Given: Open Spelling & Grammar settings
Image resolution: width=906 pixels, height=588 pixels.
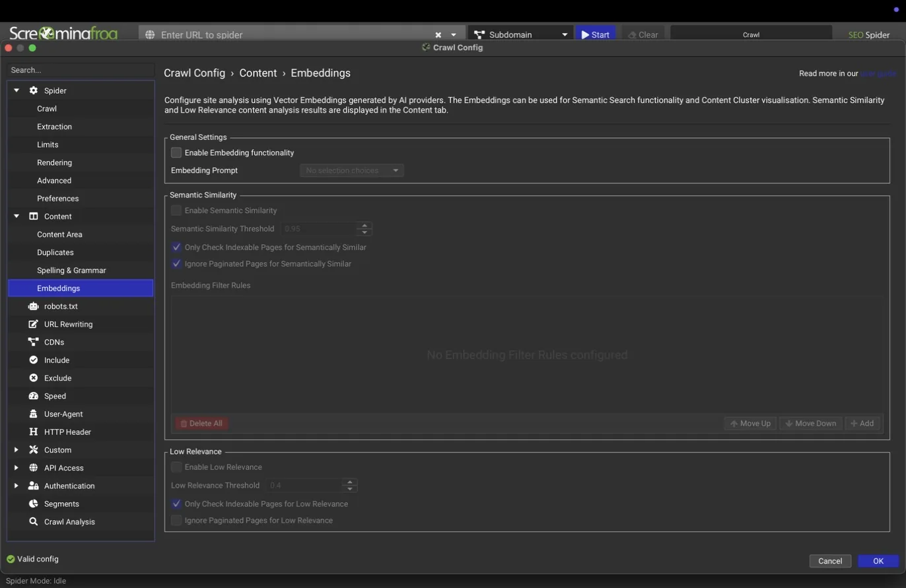Looking at the screenshot, I should click(71, 271).
